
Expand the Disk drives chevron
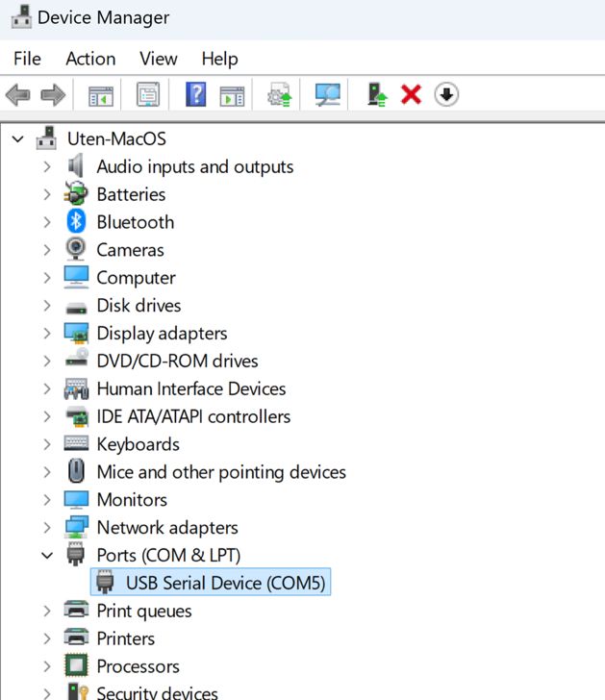pos(47,306)
